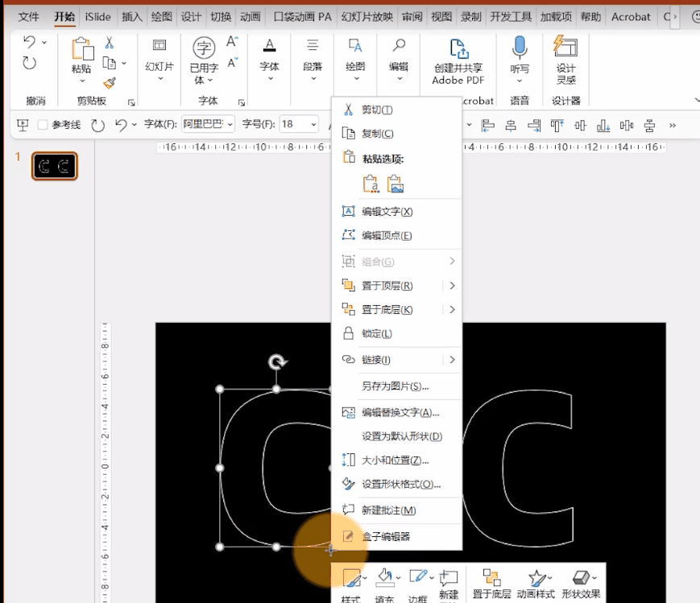Click the align center horizontally icon
This screenshot has height=603, width=700.
click(x=511, y=126)
